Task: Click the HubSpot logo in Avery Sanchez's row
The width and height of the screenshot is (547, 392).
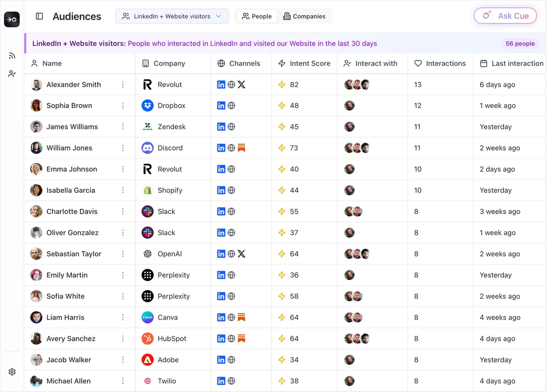Action: (147, 338)
